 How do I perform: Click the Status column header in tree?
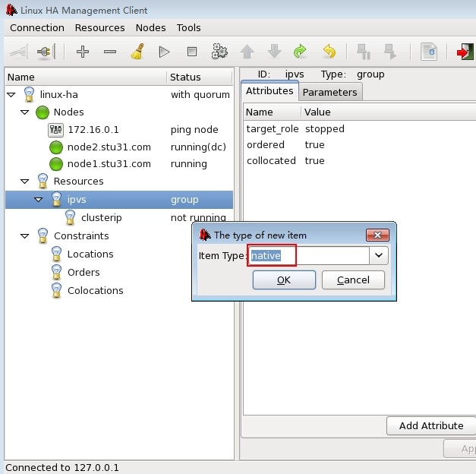200,77
